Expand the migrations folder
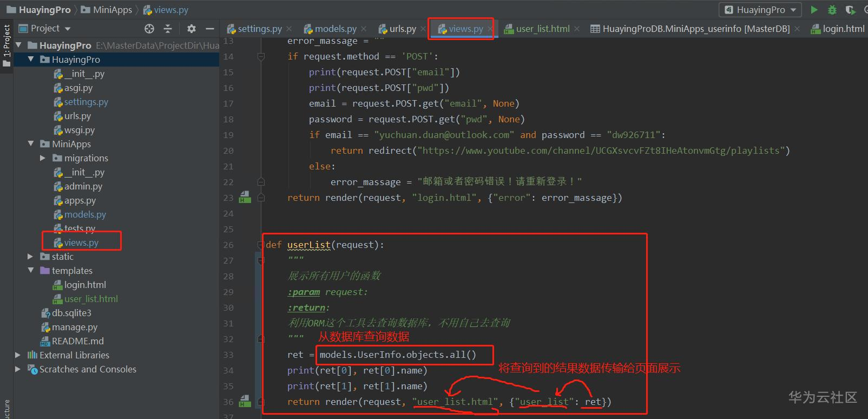The height and width of the screenshot is (419, 868). (x=43, y=158)
